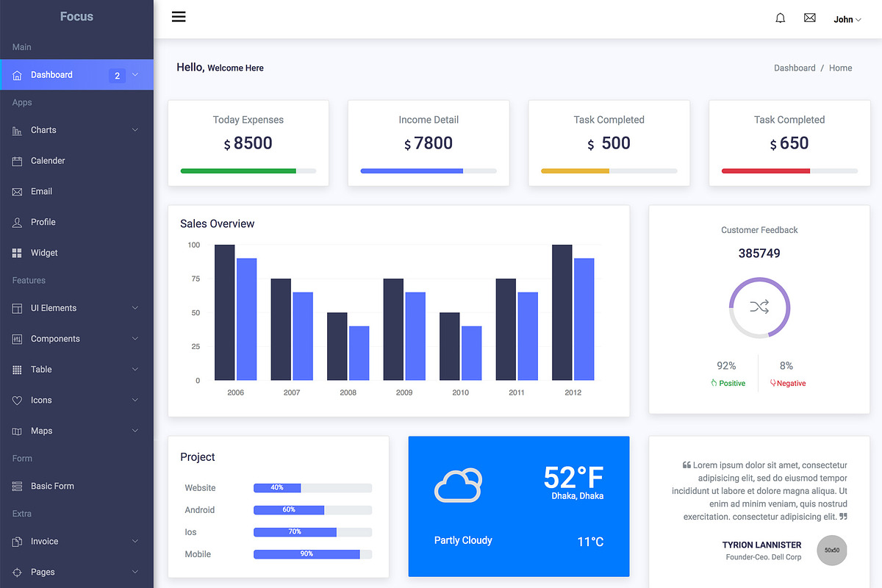The image size is (882, 588).
Task: Open the Widget page
Action: pyautogui.click(x=46, y=252)
